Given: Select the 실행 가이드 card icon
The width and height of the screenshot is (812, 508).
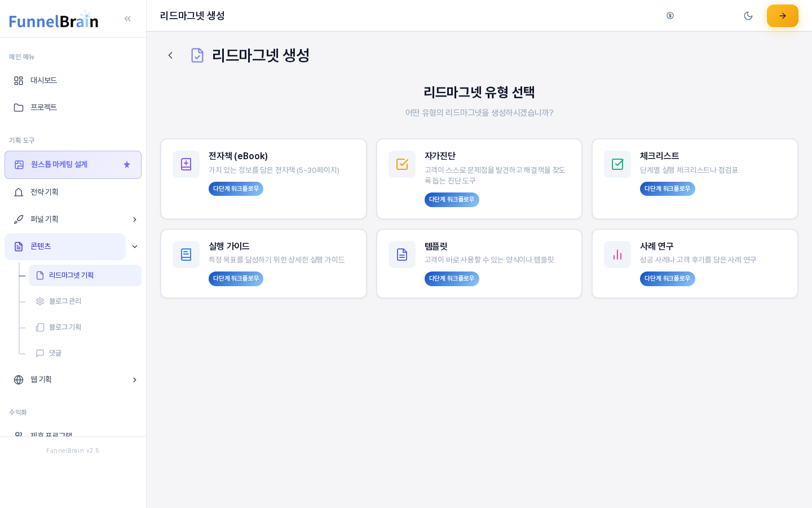Looking at the screenshot, I should point(186,255).
